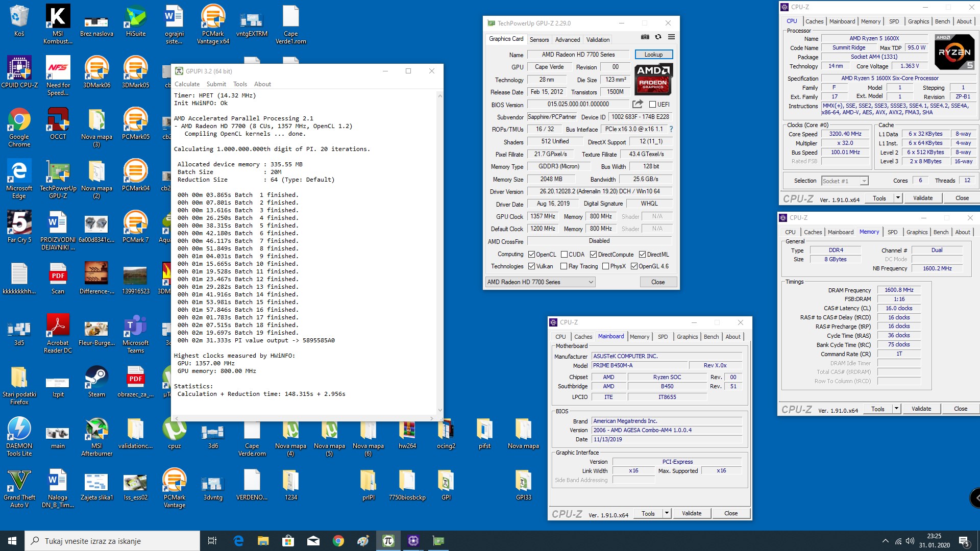Viewport: 980px width, 551px height.
Task: Switch to the Advanced tab in GPU-Z
Action: coord(568,40)
